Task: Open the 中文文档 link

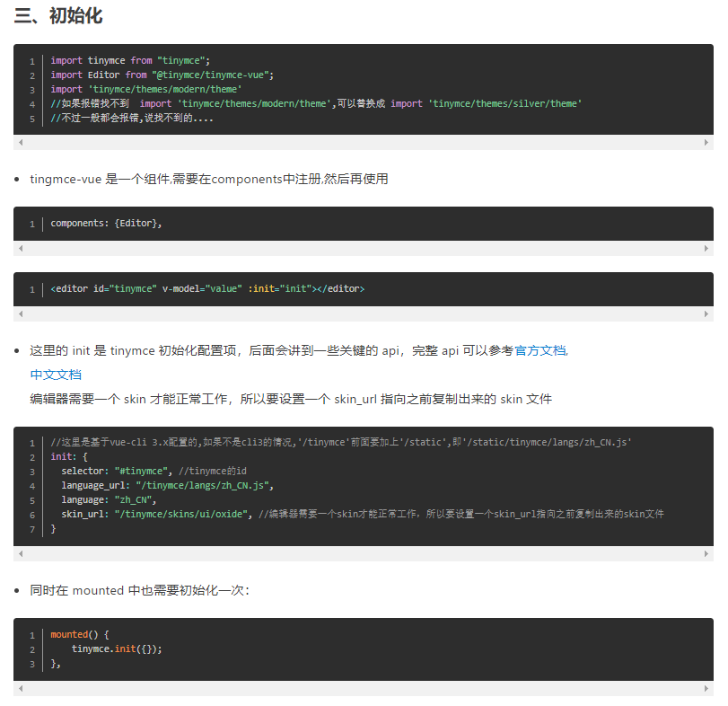Action: pyautogui.click(x=56, y=375)
